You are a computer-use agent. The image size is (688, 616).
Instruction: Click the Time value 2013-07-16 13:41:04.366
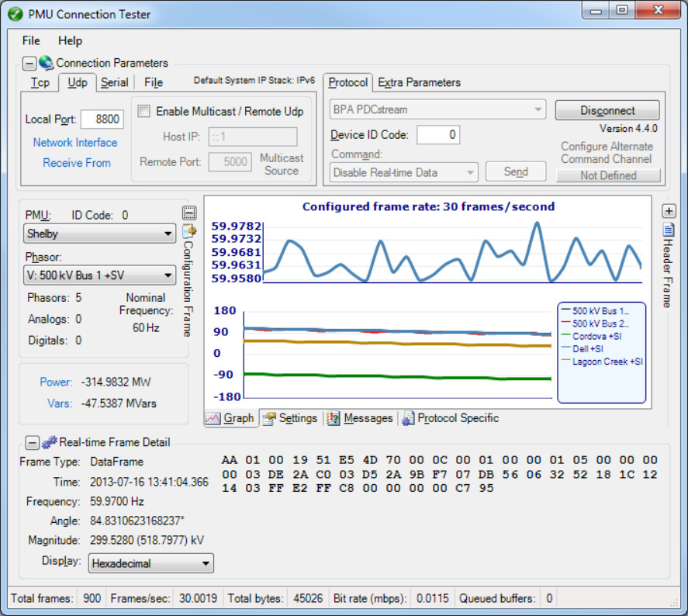(149, 482)
